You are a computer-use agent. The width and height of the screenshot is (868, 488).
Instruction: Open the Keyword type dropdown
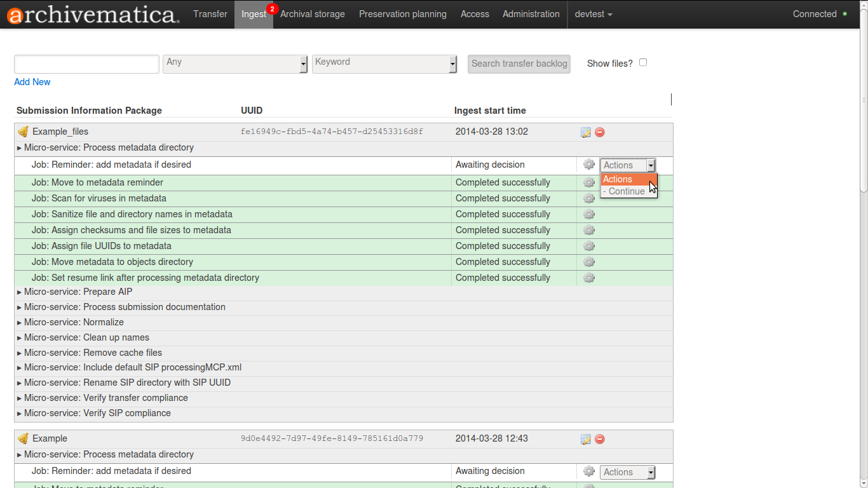(384, 64)
